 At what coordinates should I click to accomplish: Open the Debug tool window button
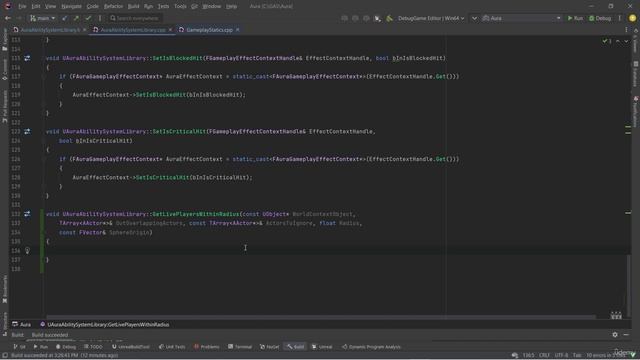[x=66, y=347]
